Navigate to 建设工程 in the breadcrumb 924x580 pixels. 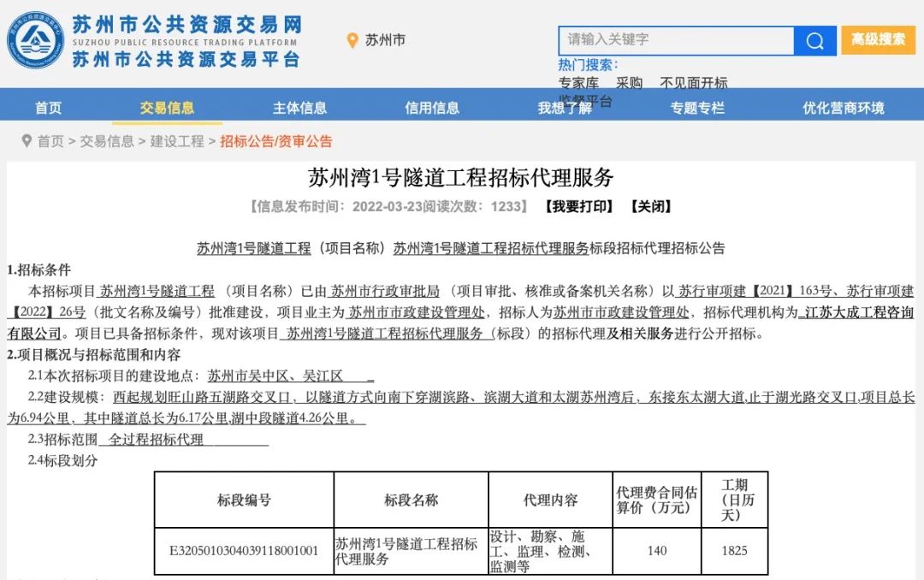(x=177, y=141)
